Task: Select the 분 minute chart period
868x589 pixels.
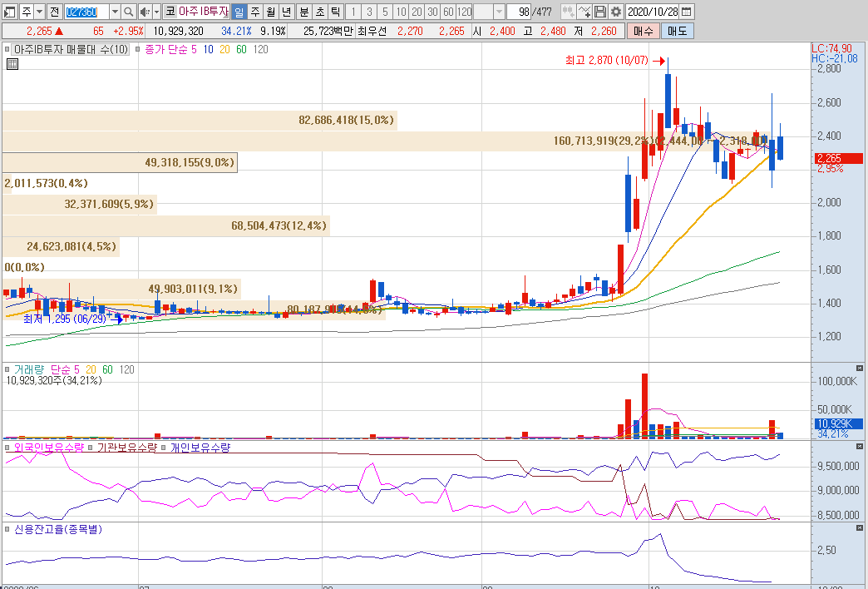Action: click(304, 12)
